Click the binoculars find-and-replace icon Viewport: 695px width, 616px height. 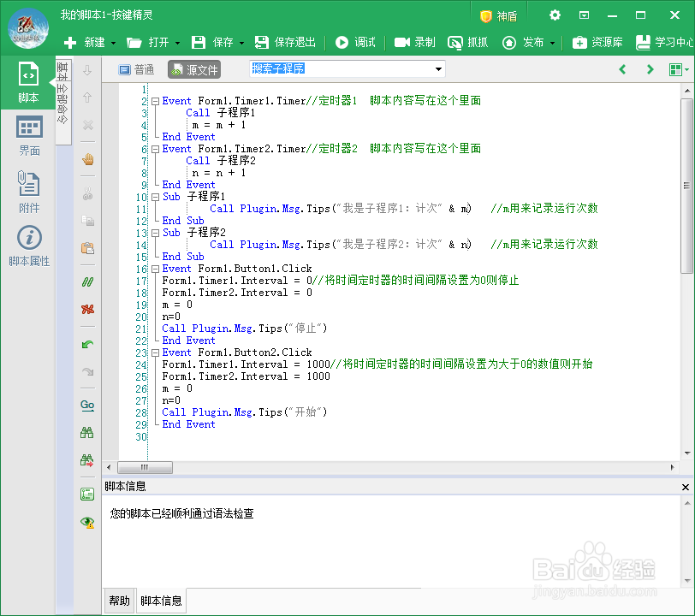point(87,460)
